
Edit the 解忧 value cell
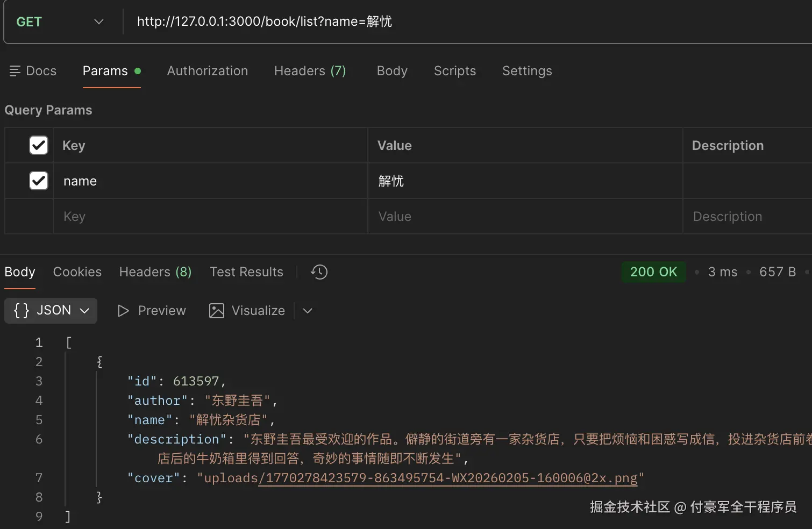[x=525, y=181]
